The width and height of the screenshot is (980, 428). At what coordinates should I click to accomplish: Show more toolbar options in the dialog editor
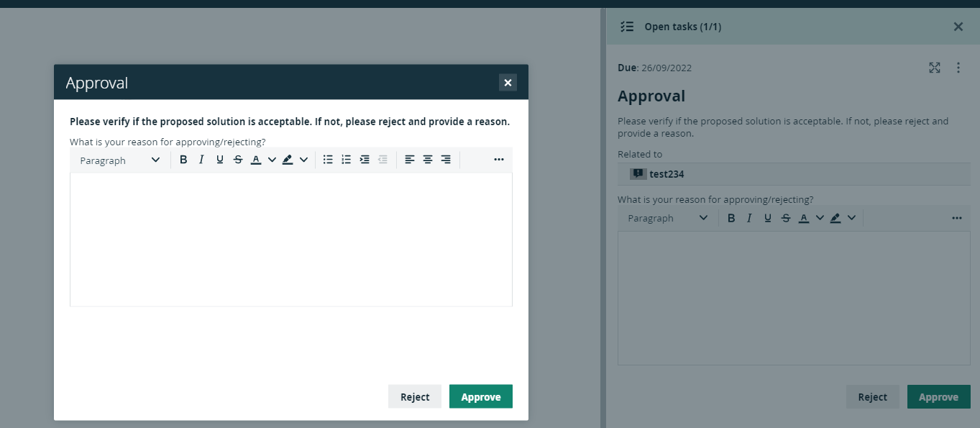(499, 160)
